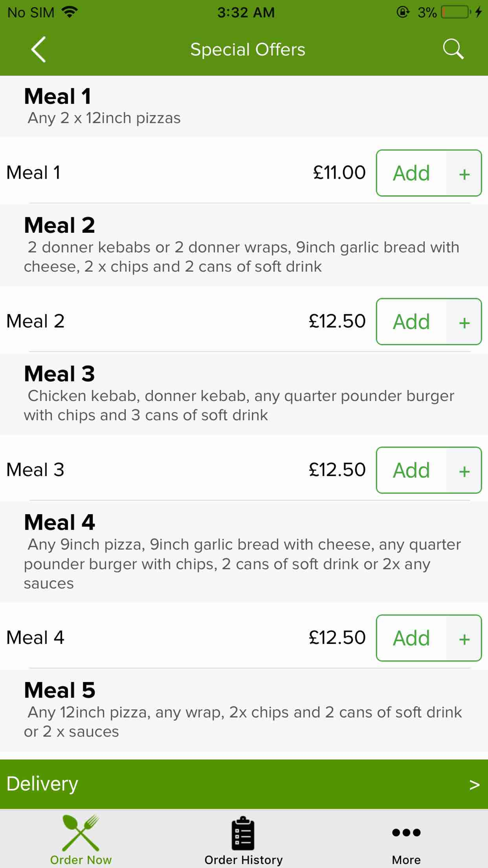Select the Meal 5 heading description
The height and width of the screenshot is (868, 488).
243,722
